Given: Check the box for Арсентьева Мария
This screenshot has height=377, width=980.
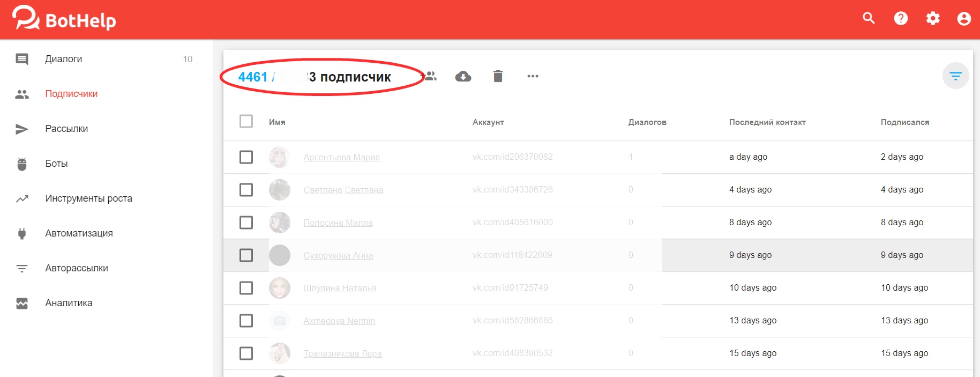Looking at the screenshot, I should [x=246, y=157].
